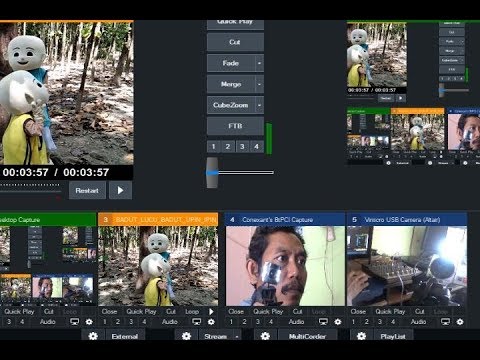Screen dimensions: 480x360
Task: Play the video beside Restart button
Action: tap(120, 190)
